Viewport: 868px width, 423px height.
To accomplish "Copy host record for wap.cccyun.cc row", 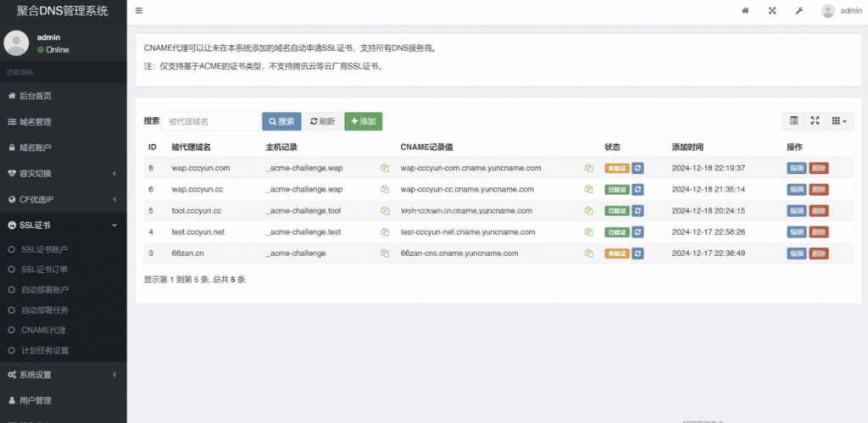I will 385,189.
